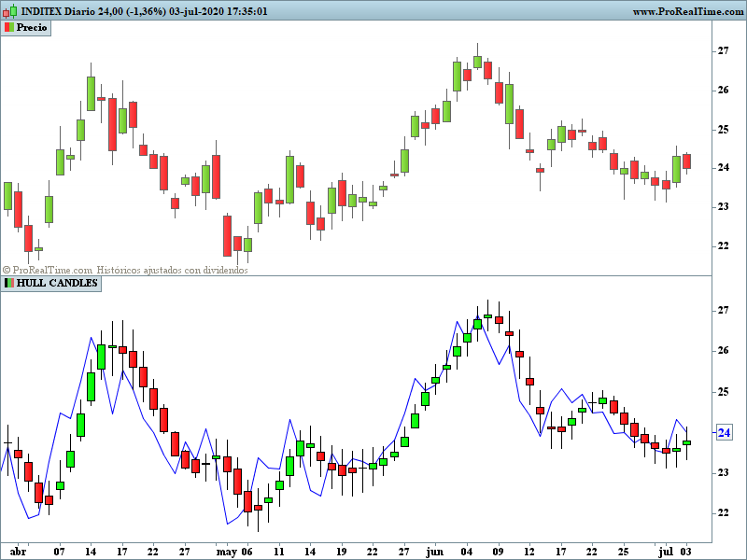Click level 22 on Hull Candles axis
The image size is (747, 560).
click(x=723, y=512)
